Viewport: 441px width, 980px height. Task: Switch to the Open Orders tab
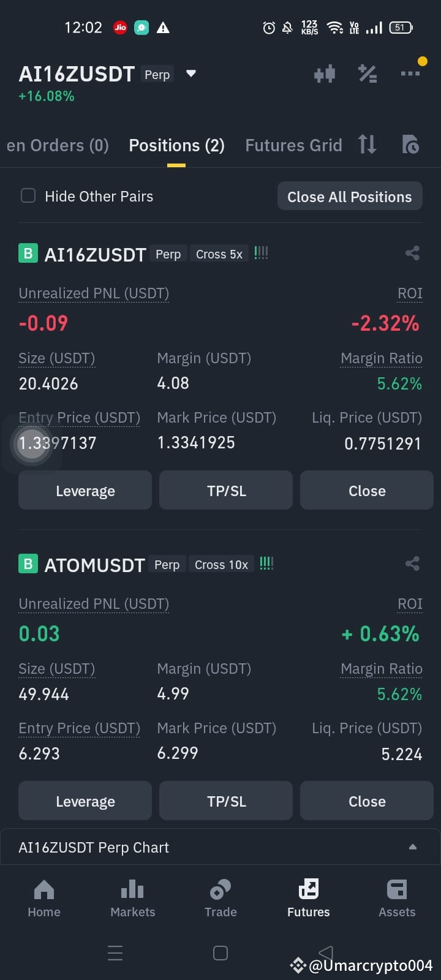58,145
